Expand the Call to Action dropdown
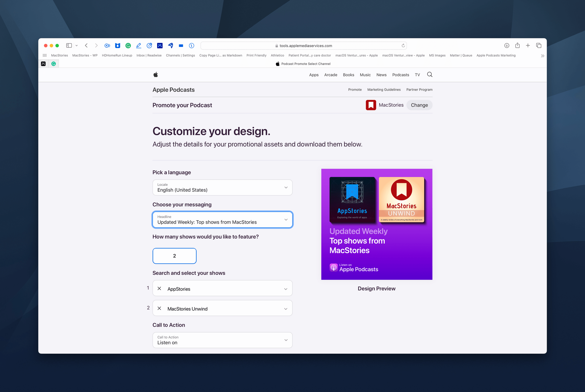The width and height of the screenshot is (585, 392). point(286,340)
